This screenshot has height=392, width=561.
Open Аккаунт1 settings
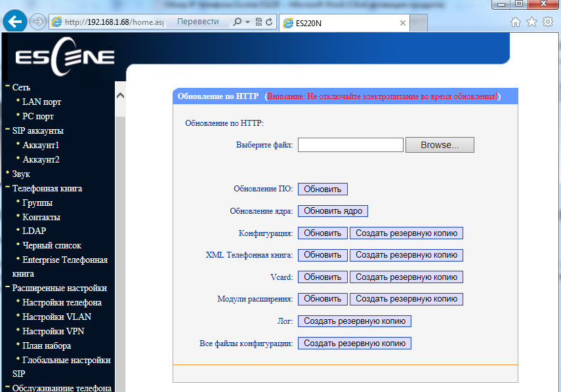(x=41, y=145)
